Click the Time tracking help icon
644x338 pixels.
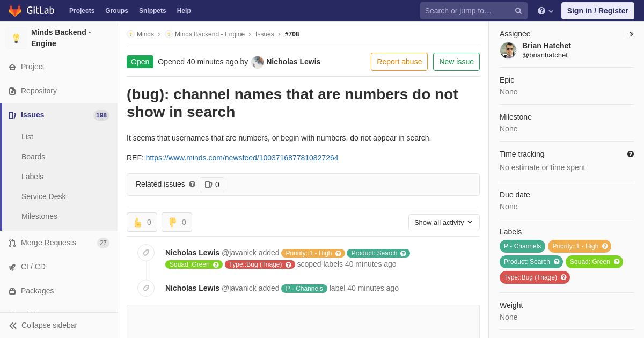(x=631, y=154)
